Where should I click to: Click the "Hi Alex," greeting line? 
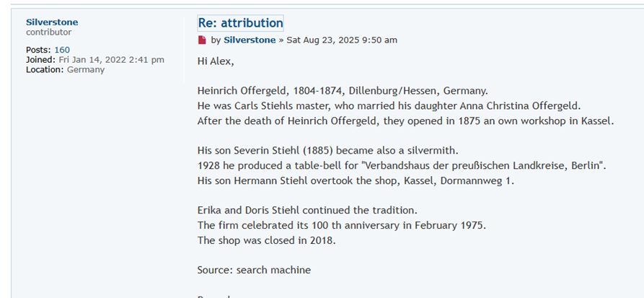click(x=216, y=61)
